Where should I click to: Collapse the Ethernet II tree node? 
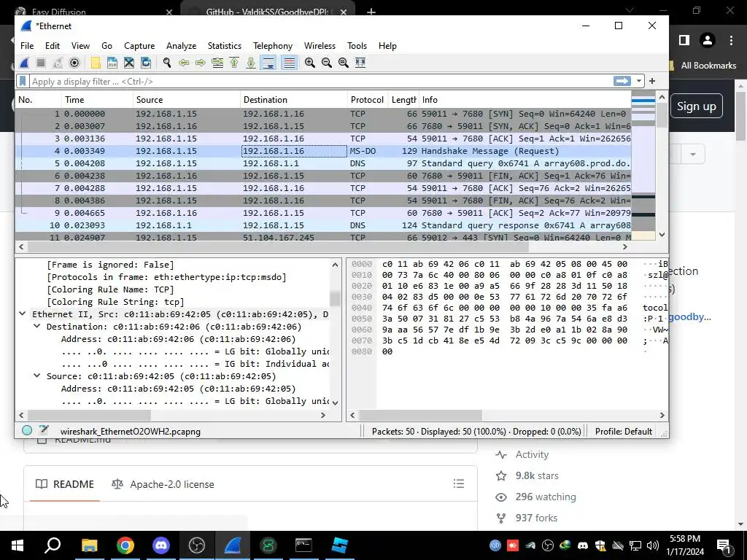click(23, 314)
